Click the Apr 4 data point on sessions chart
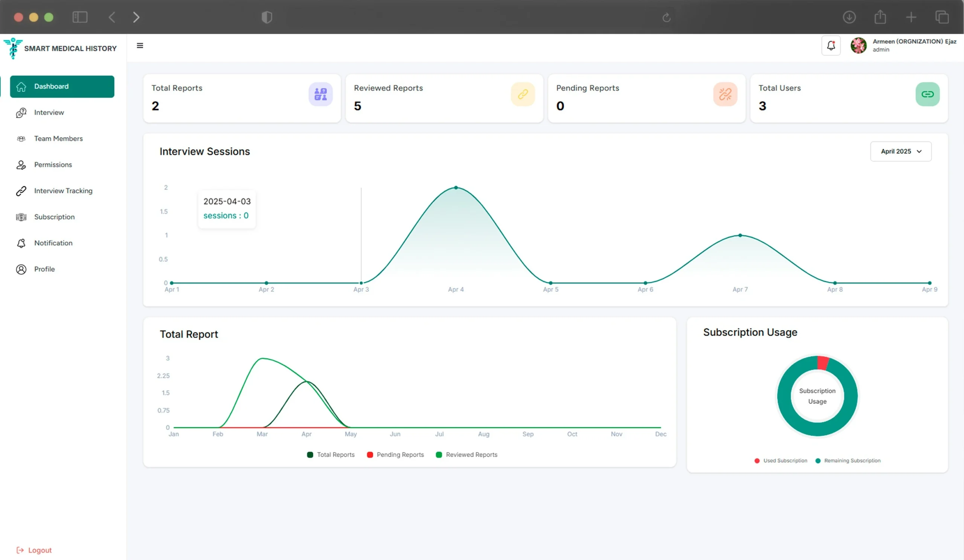The width and height of the screenshot is (964, 560). point(456,188)
